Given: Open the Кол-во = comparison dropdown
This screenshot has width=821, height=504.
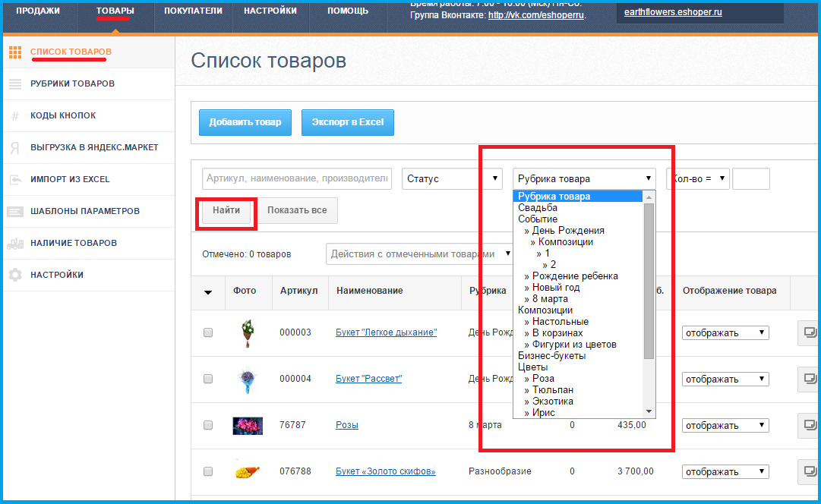Looking at the screenshot, I should coord(697,178).
